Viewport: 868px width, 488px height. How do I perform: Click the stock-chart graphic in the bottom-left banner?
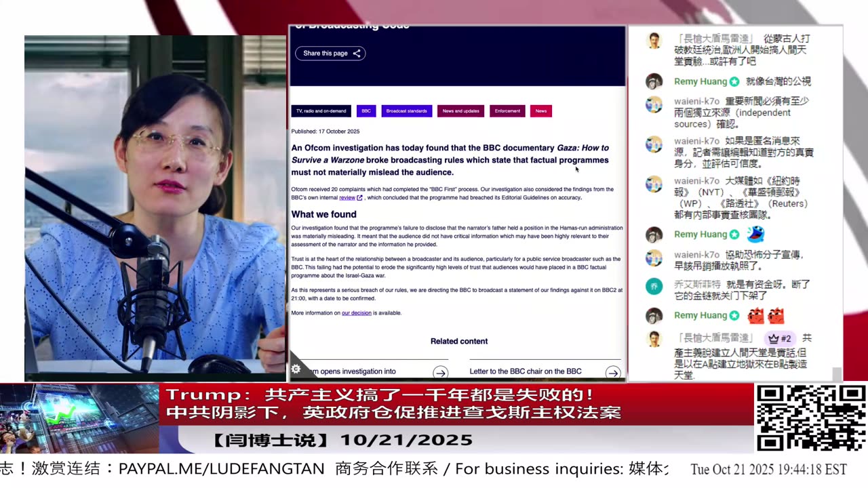79,418
